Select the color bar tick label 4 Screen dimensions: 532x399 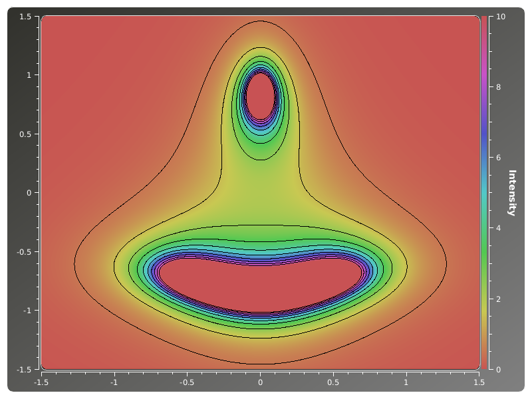click(495, 228)
